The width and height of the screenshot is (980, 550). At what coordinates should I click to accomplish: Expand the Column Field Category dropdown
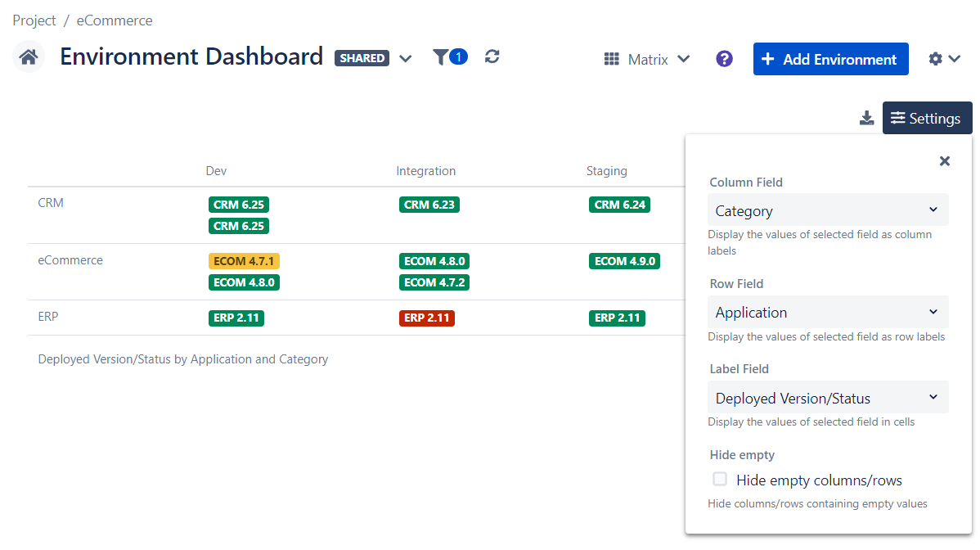coord(827,210)
